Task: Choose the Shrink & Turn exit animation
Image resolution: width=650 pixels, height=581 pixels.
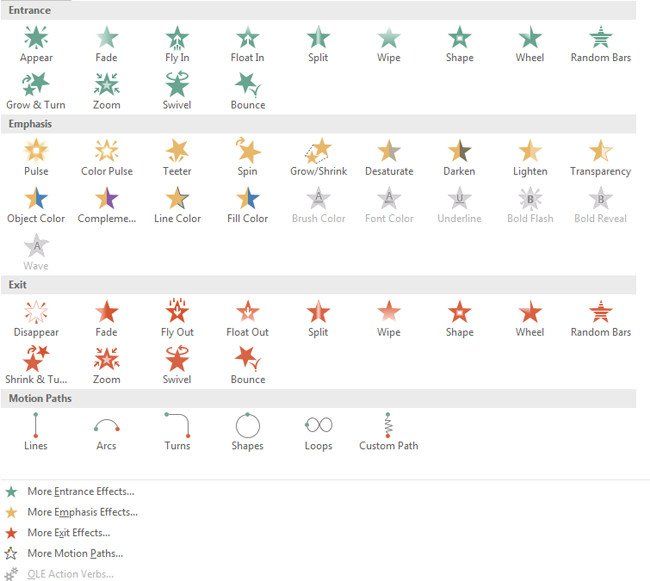Action: pyautogui.click(x=36, y=366)
